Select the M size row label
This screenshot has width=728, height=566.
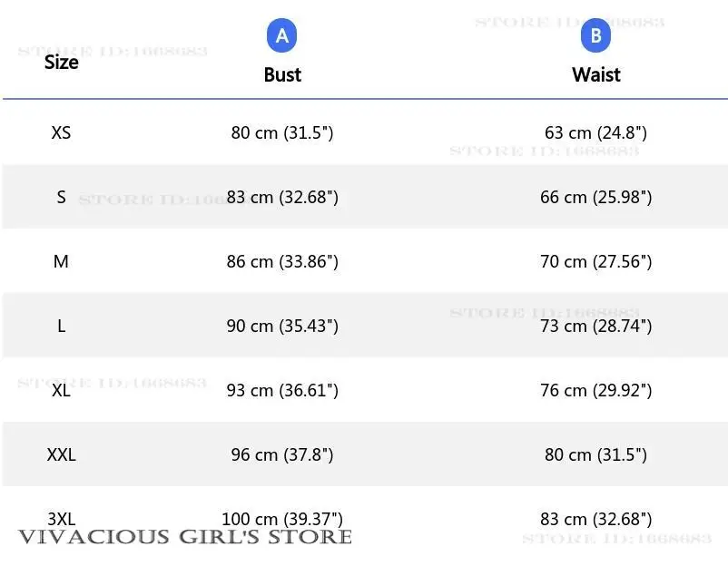point(61,261)
